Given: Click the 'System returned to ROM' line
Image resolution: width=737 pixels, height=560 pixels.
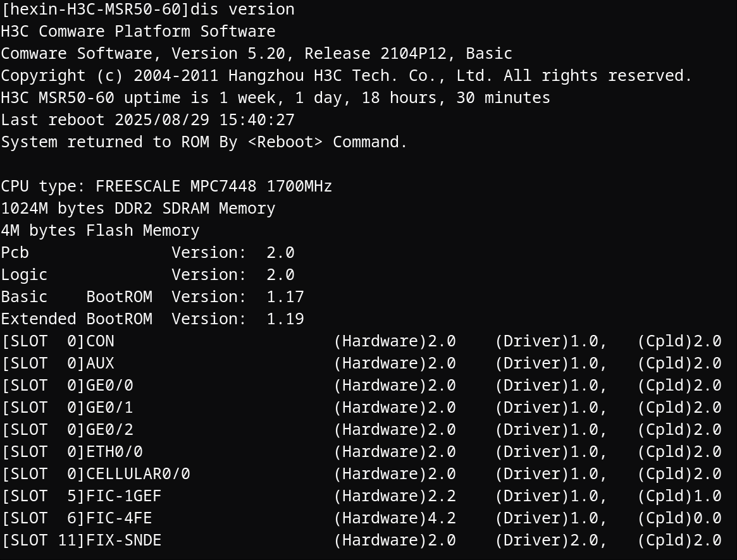Looking at the screenshot, I should (x=204, y=142).
